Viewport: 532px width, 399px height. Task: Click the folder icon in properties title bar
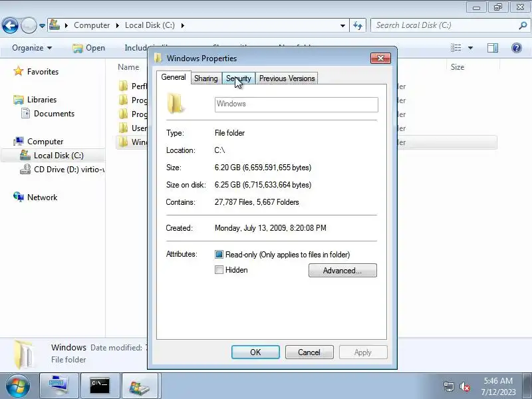pyautogui.click(x=158, y=58)
